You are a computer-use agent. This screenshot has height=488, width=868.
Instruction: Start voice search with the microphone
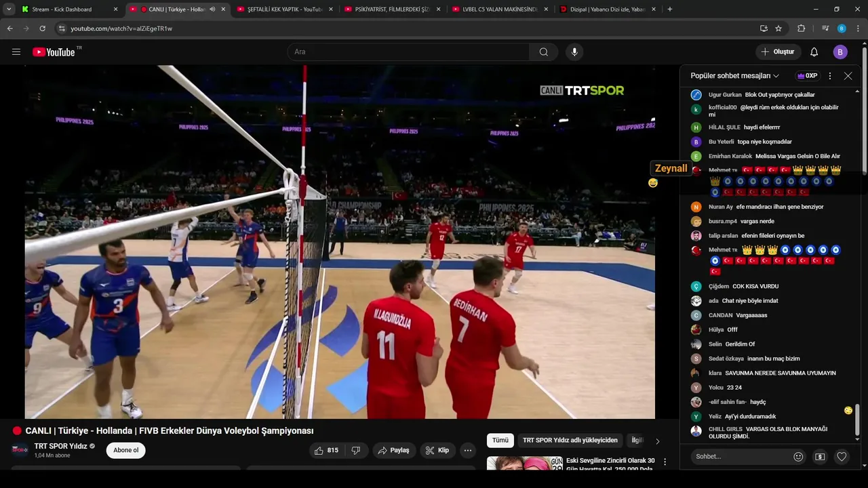pos(574,52)
